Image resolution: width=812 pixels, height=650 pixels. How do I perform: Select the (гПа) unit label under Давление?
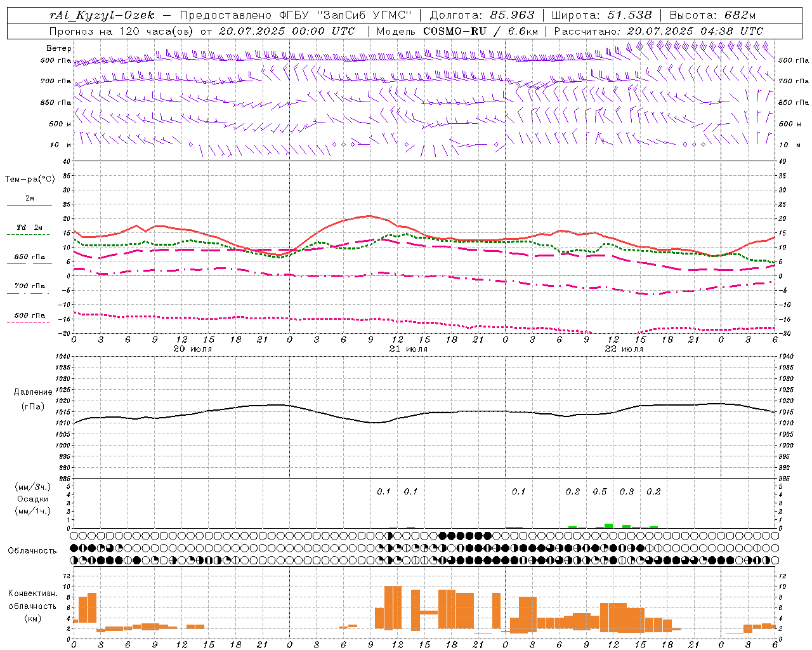coord(33,406)
